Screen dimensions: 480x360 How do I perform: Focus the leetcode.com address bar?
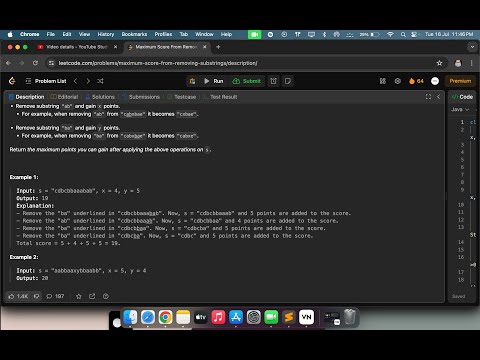[x=158, y=63]
